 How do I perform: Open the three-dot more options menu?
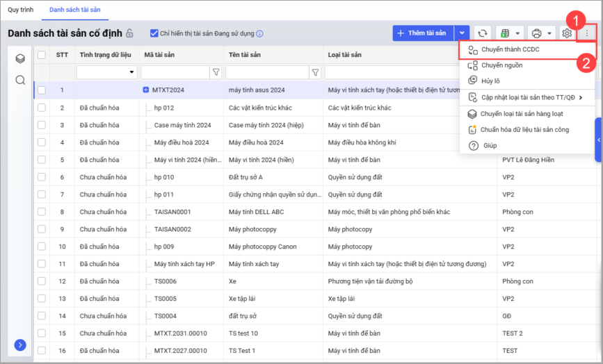coord(587,33)
